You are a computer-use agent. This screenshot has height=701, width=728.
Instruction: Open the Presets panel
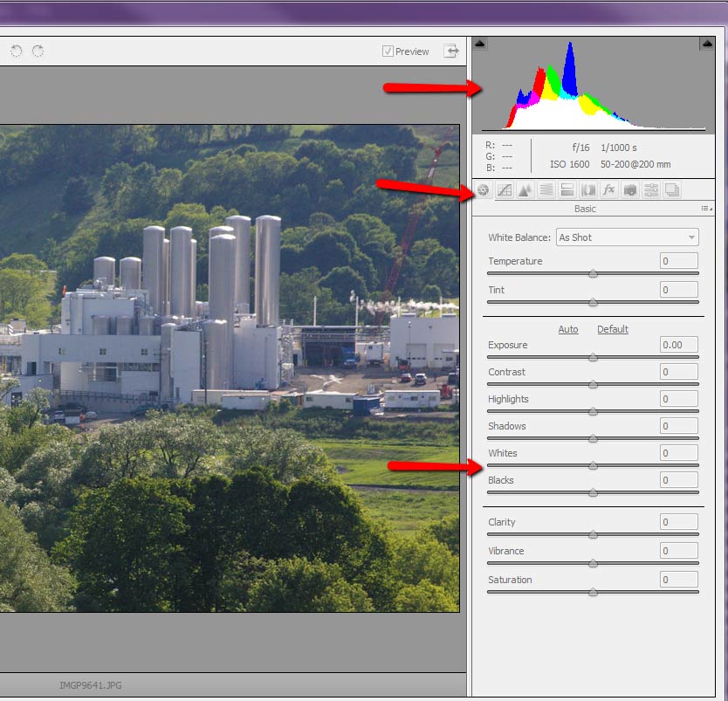(x=651, y=189)
